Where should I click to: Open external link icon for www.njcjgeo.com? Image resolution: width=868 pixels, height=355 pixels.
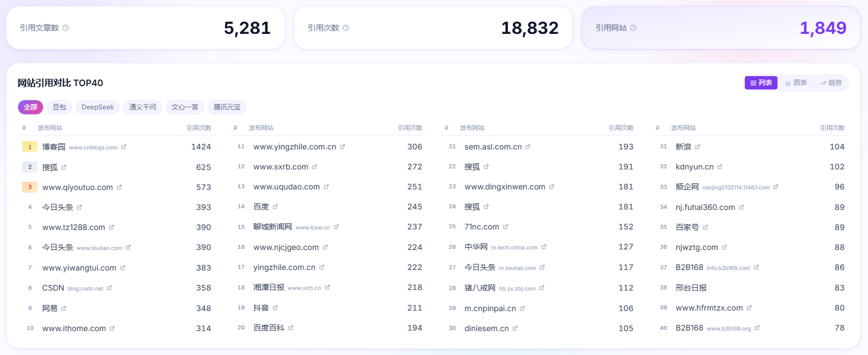click(x=325, y=247)
